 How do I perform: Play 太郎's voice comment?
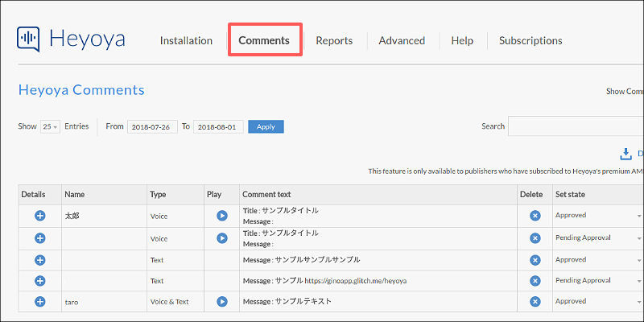click(x=222, y=216)
